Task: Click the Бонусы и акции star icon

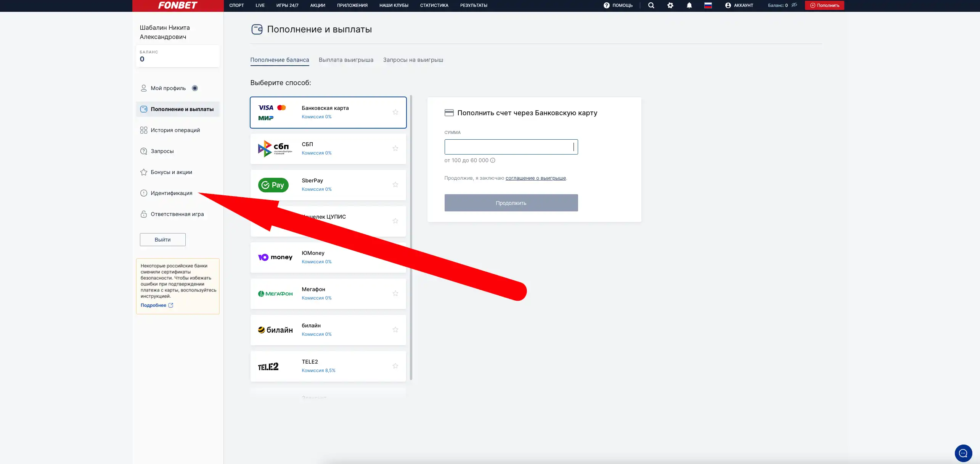Action: click(144, 172)
